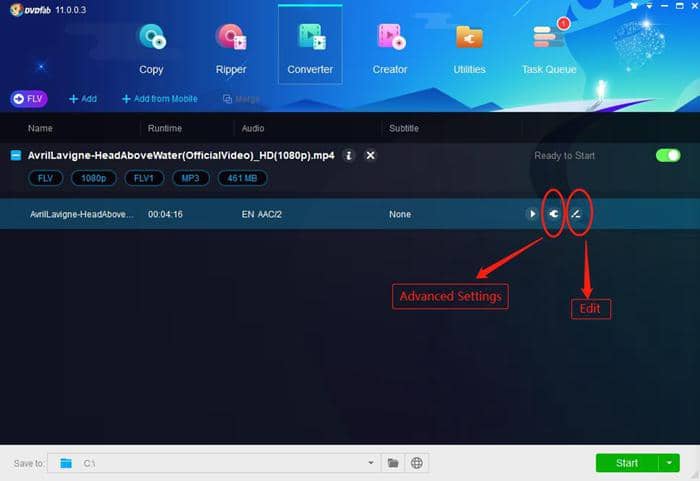Screen dimensions: 700x481
Task: Collapse the AvrilLavigne source entry
Action: pyautogui.click(x=16, y=156)
